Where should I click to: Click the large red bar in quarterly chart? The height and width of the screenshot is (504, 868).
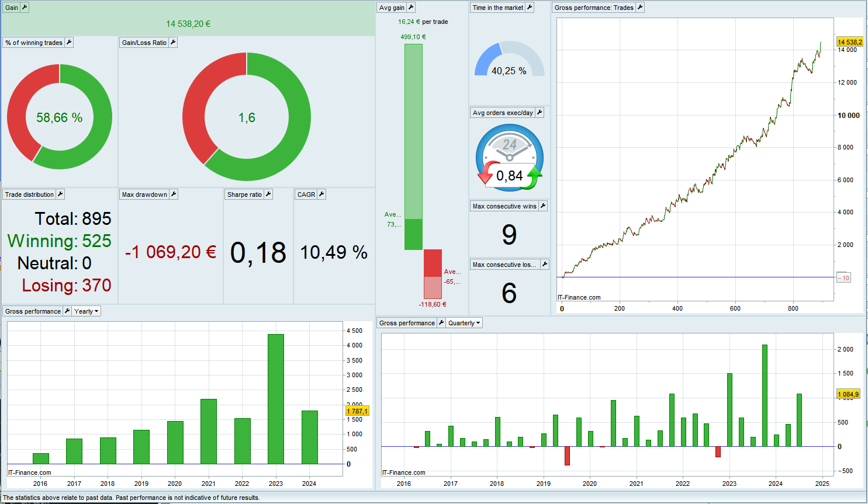567,456
